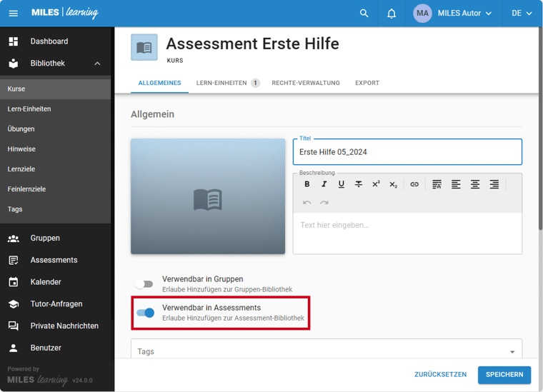Open the MILES Autor user dropdown
Screen dimensions: 543x392
(x=453, y=14)
